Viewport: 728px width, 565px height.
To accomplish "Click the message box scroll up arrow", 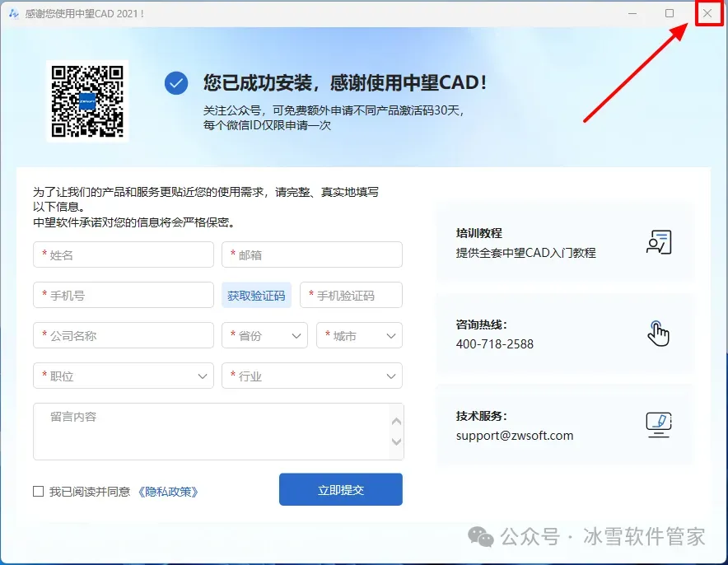I will tap(396, 422).
